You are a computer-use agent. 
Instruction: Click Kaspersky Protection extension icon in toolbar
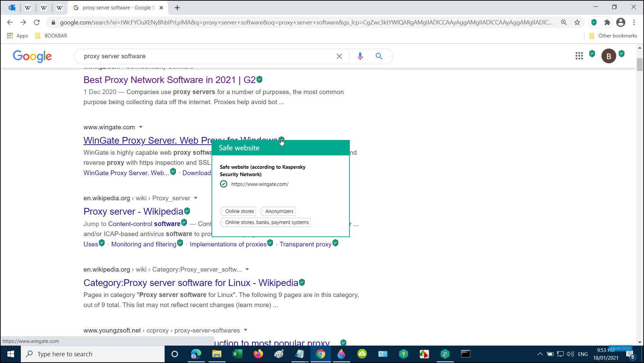point(594,22)
